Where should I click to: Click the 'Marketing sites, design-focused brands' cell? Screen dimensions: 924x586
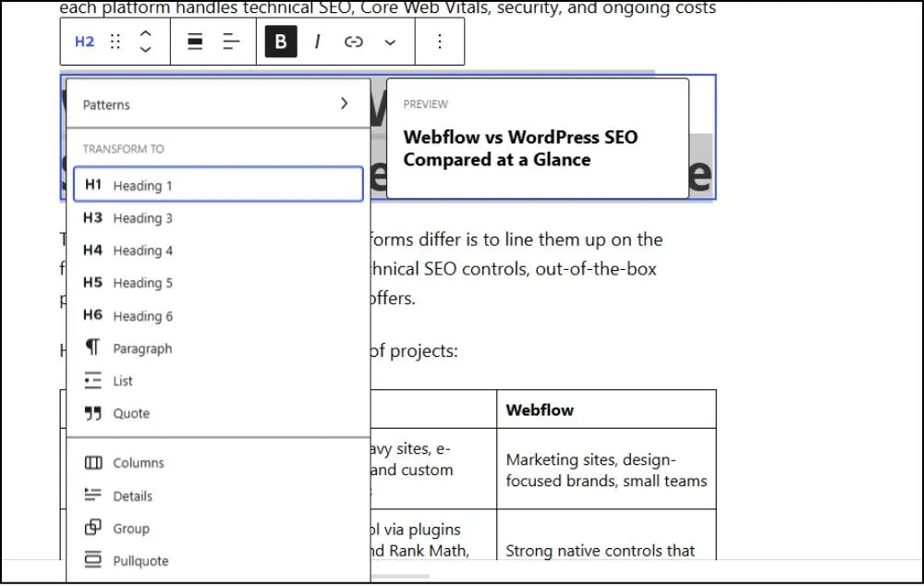click(606, 470)
